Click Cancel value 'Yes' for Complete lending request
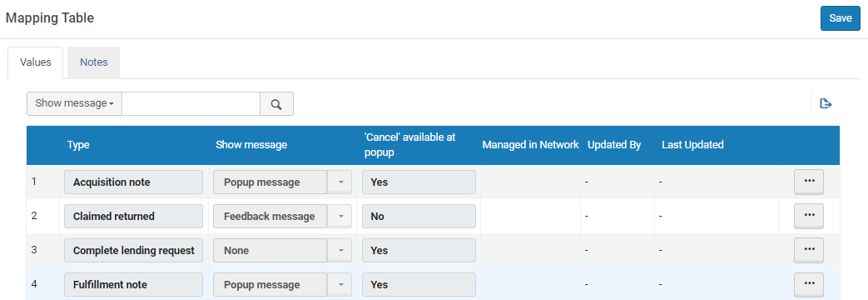Image resolution: width=868 pixels, height=300 pixels. pyautogui.click(x=419, y=251)
